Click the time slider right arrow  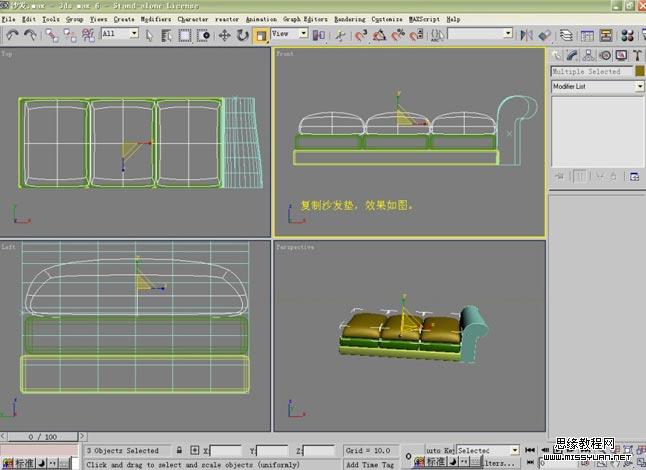point(82,436)
